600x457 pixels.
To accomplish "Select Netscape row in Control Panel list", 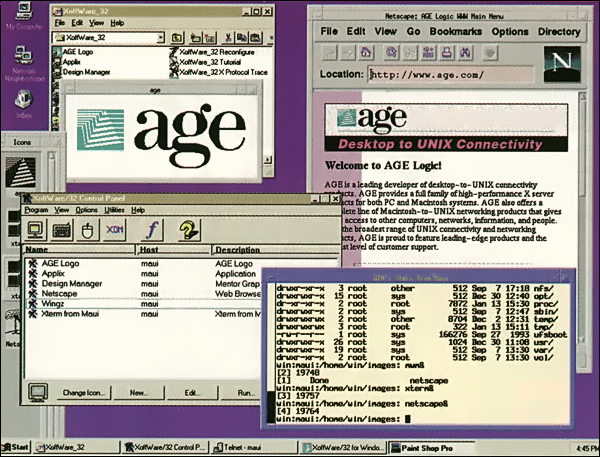I will pos(143,294).
